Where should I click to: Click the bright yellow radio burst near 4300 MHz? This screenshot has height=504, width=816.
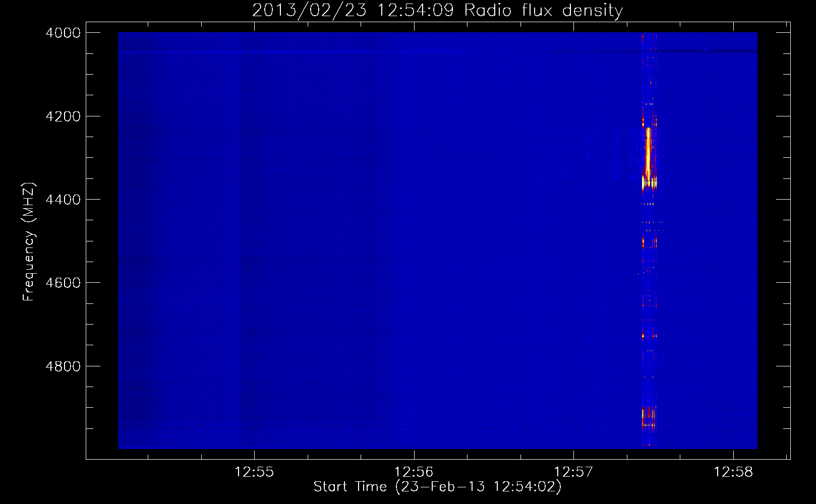pos(649,156)
